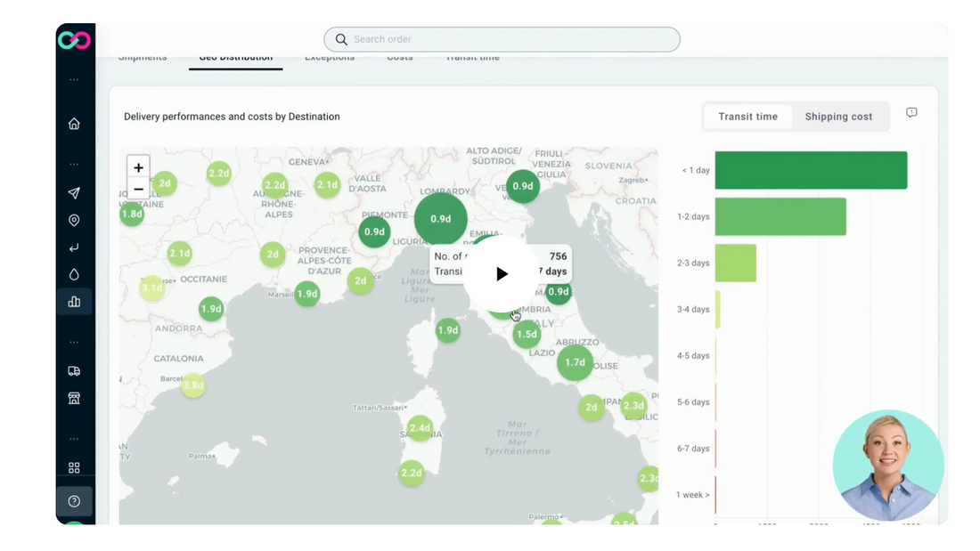Click the droplet sidebar icon

pyautogui.click(x=75, y=274)
